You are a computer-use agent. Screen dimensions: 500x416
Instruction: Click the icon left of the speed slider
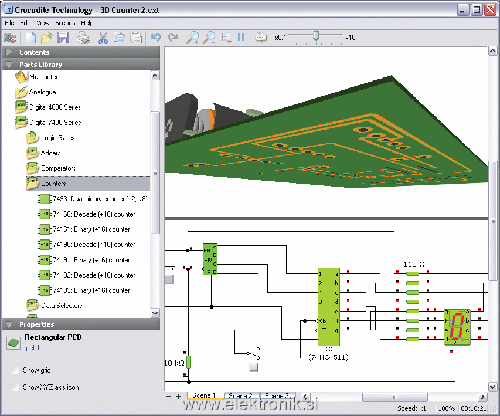point(261,37)
